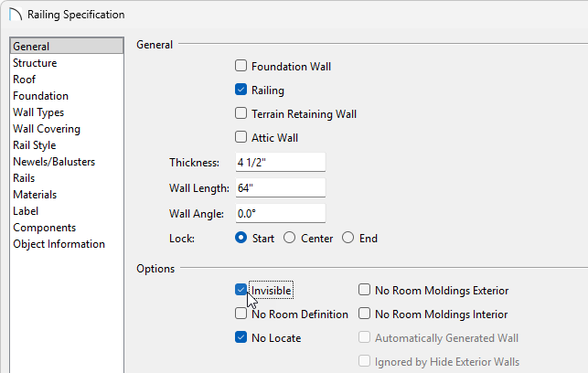The image size is (588, 373).
Task: Switch to the Rail Style panel
Action: coord(35,145)
